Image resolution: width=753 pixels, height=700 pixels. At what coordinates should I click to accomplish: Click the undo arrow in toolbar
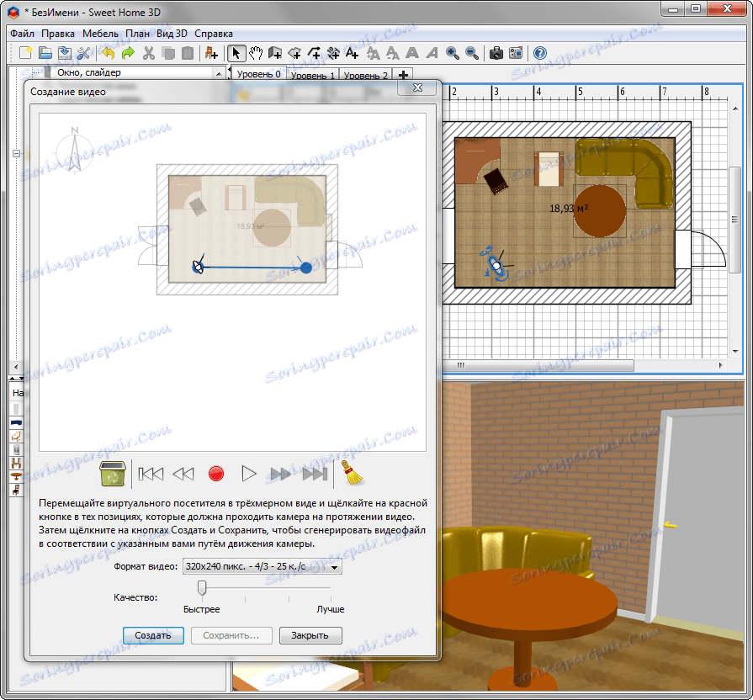108,53
